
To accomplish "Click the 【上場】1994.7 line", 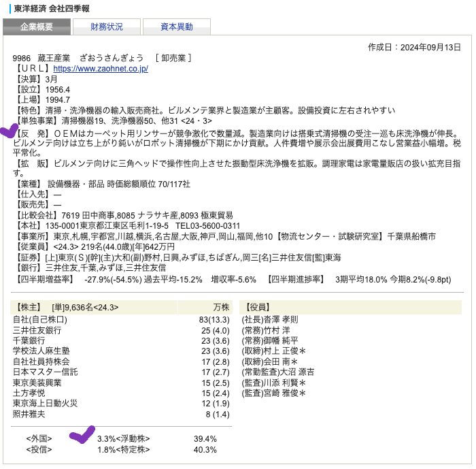I will pos(42,100).
